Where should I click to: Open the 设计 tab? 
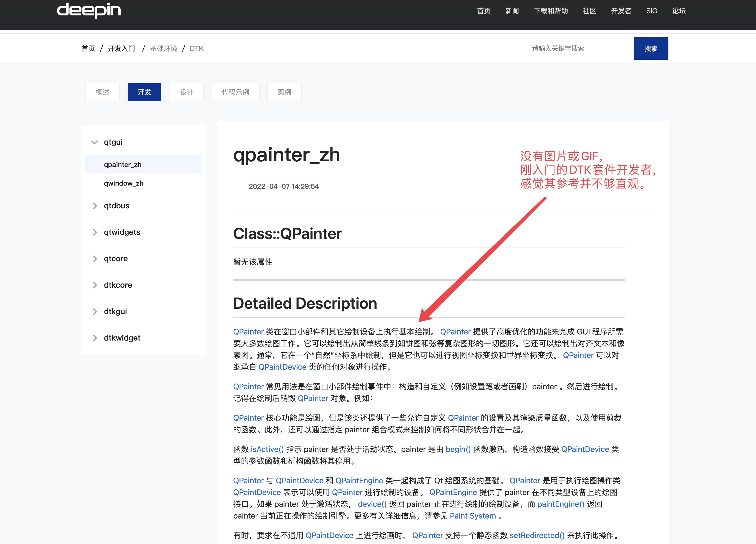[186, 92]
